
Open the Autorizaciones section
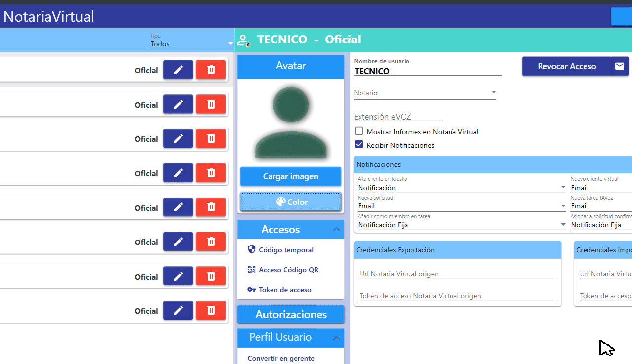tap(291, 314)
